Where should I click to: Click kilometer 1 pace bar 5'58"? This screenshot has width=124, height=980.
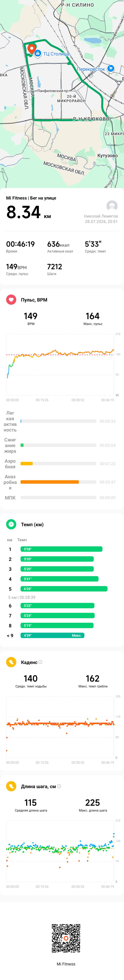coord(61,549)
